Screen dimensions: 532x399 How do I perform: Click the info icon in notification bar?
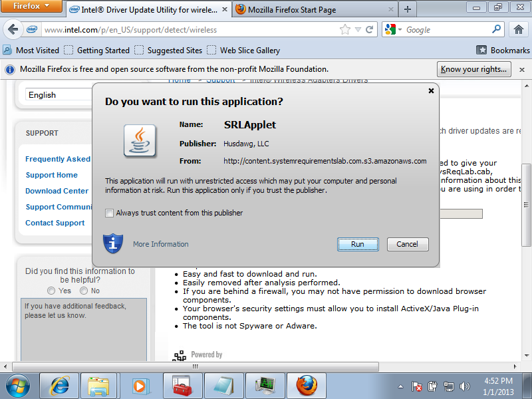[x=10, y=70]
